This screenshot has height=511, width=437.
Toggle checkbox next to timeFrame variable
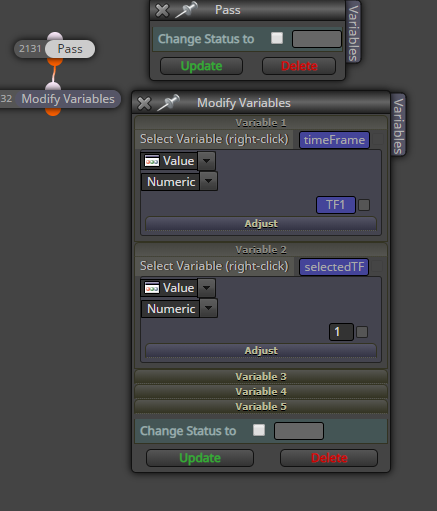click(377, 139)
